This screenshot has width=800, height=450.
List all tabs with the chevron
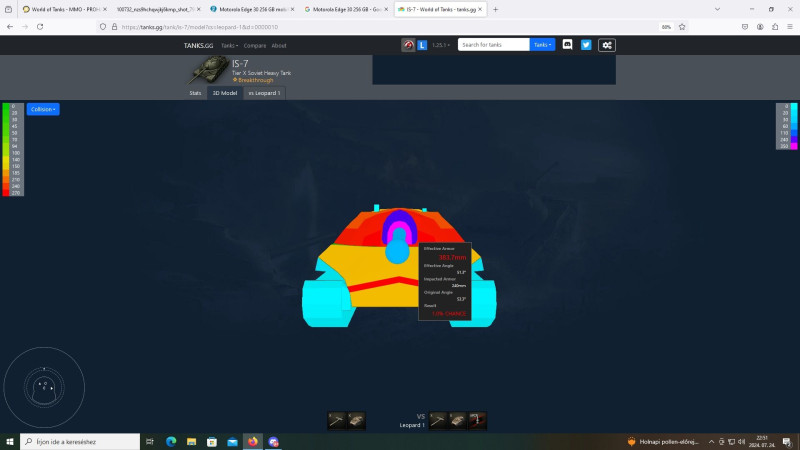pyautogui.click(x=717, y=9)
